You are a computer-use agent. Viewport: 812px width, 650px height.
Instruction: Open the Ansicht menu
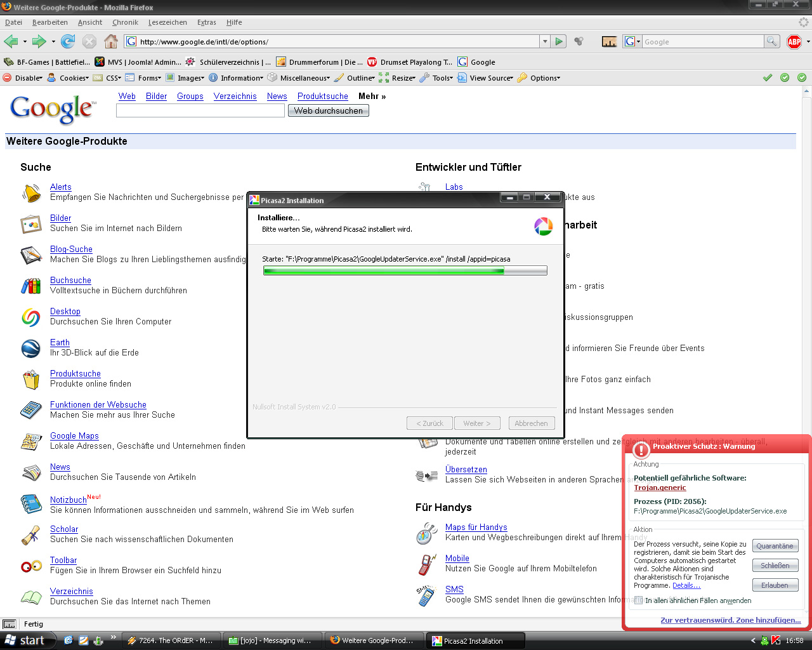point(90,22)
